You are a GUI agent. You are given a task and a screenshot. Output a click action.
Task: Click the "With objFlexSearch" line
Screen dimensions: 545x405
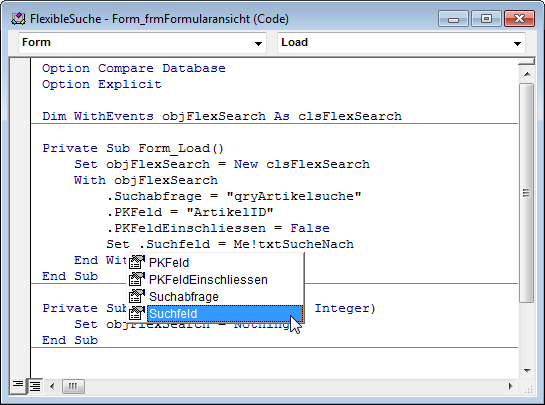tap(146, 180)
